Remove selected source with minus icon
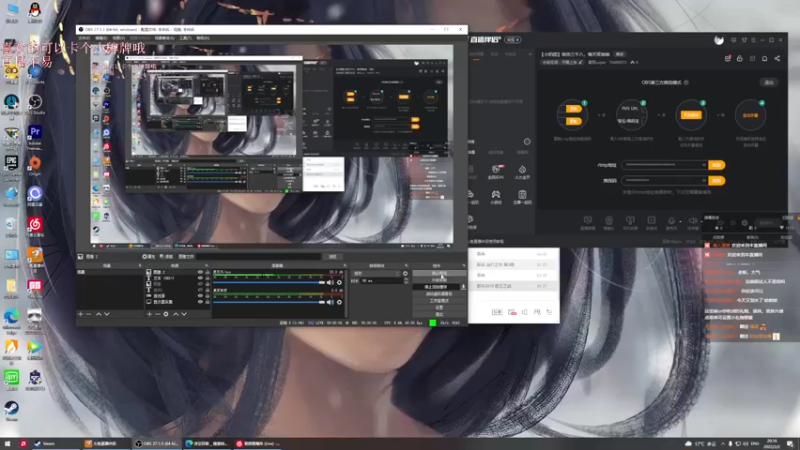 [158, 314]
